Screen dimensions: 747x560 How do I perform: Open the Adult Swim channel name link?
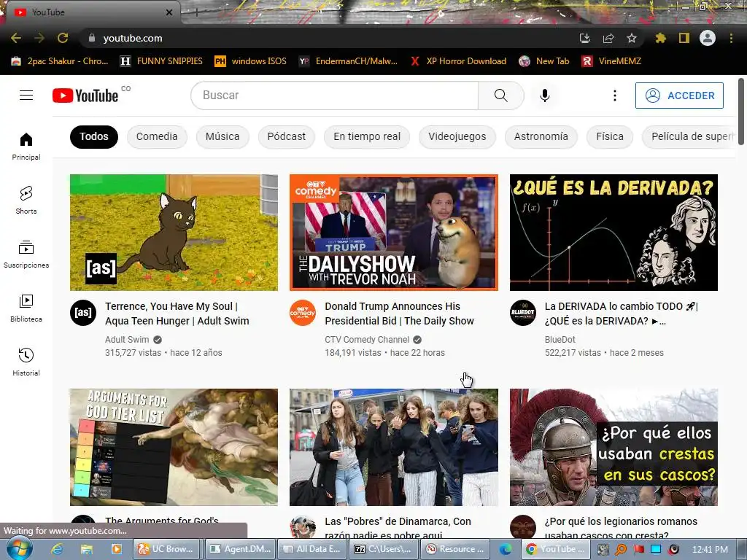[127, 340]
